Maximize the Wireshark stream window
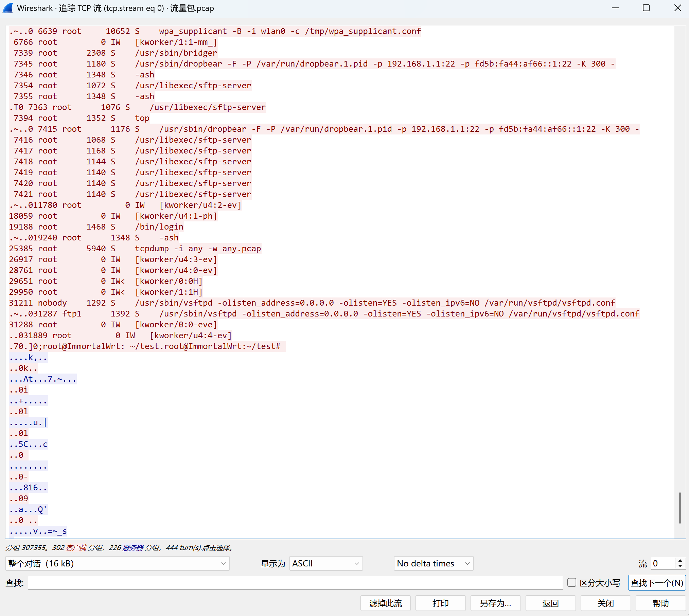 (646, 8)
